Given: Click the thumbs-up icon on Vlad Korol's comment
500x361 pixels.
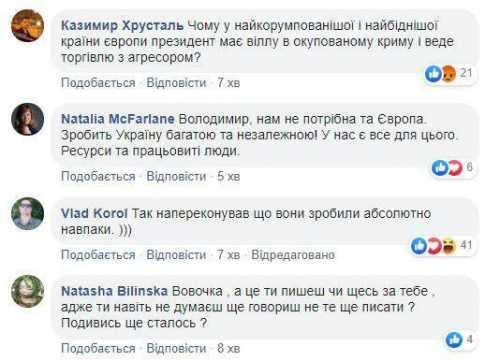Looking at the screenshot, I should pyautogui.click(x=419, y=246).
